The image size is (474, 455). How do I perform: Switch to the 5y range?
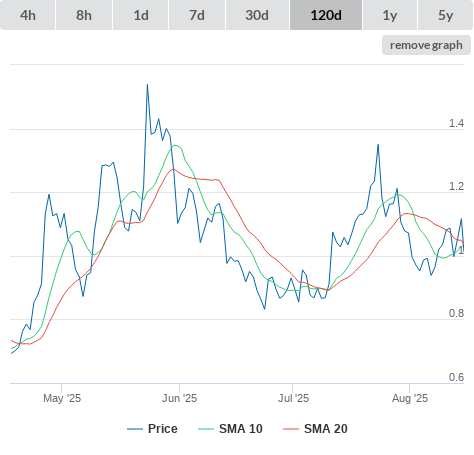[x=446, y=15]
